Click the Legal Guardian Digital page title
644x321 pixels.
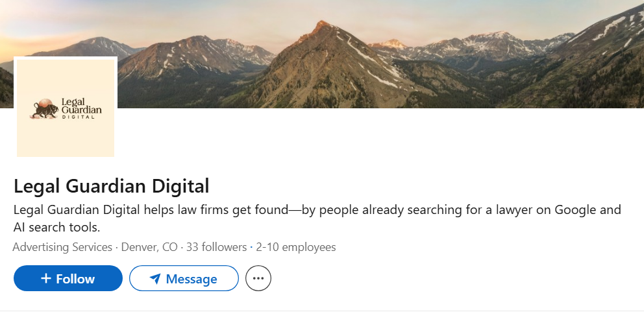(x=111, y=186)
